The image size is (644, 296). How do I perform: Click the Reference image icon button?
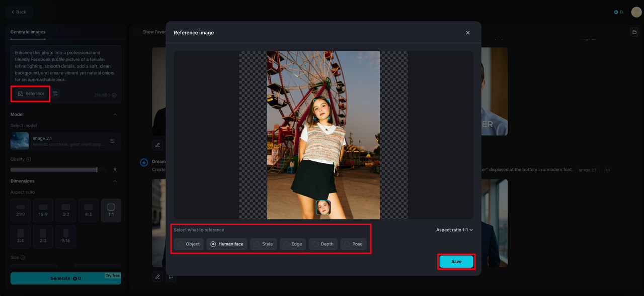click(x=31, y=93)
